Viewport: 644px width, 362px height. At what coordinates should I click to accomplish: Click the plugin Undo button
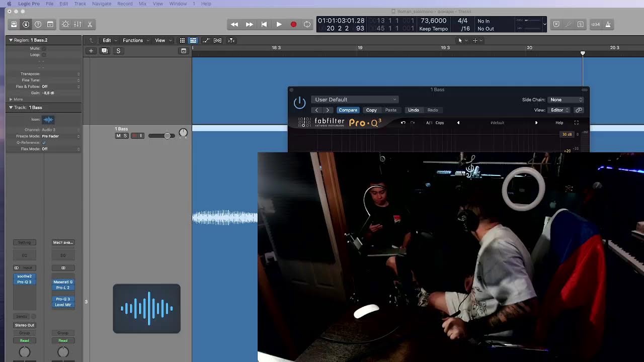coord(414,110)
